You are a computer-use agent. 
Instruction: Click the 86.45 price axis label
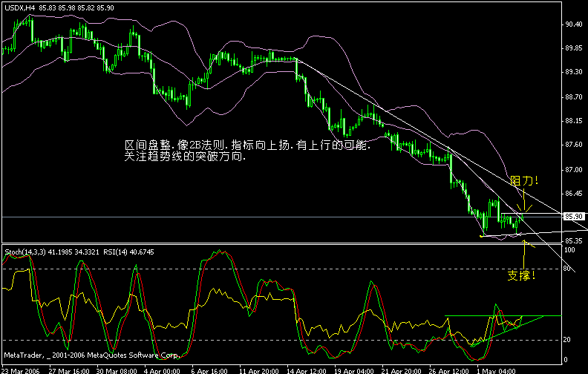coord(574,194)
